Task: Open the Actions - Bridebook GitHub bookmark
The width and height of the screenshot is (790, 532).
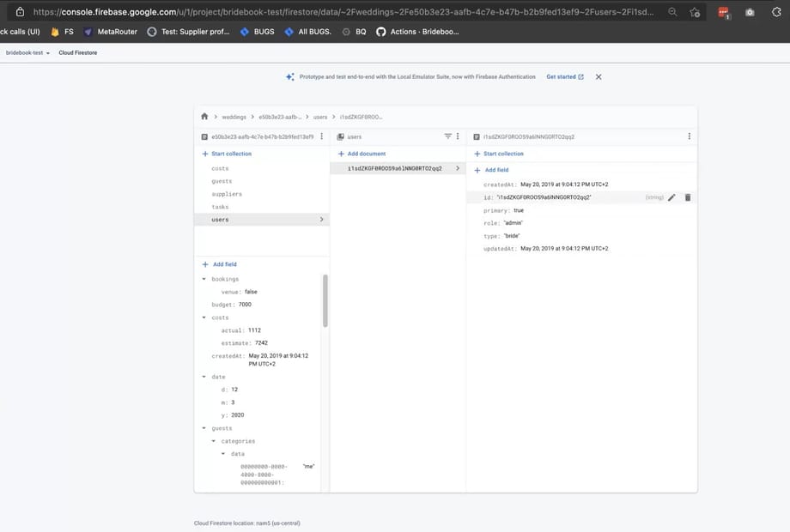Action: (x=417, y=32)
